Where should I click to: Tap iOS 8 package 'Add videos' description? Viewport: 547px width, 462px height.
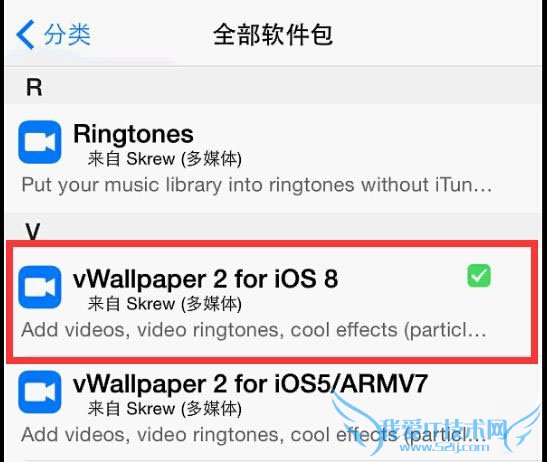(254, 330)
